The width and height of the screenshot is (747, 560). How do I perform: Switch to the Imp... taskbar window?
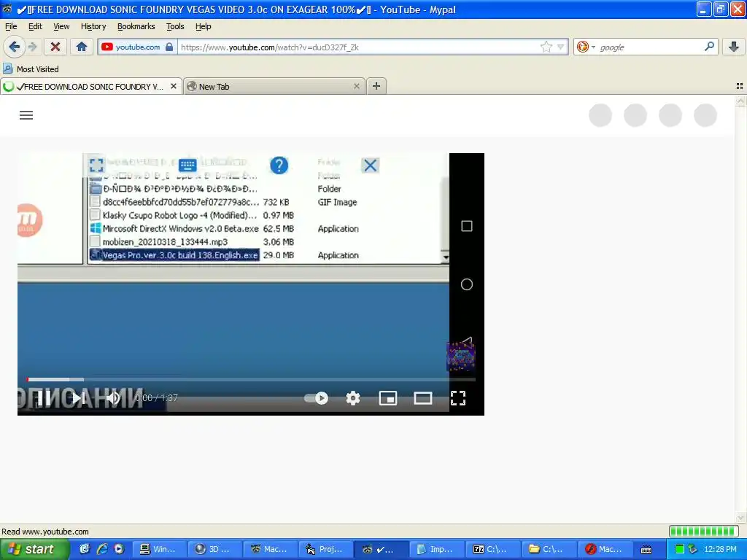click(437, 549)
